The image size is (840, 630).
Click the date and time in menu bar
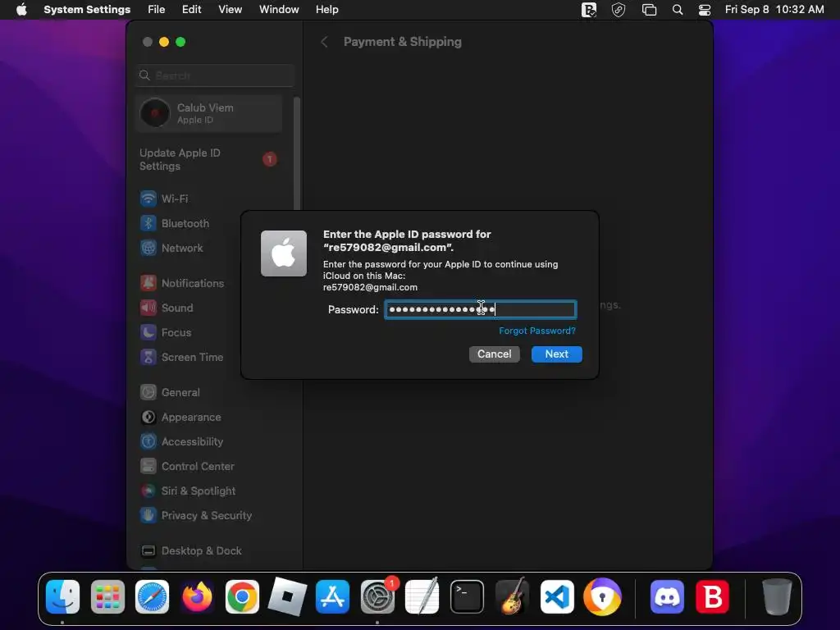point(774,10)
